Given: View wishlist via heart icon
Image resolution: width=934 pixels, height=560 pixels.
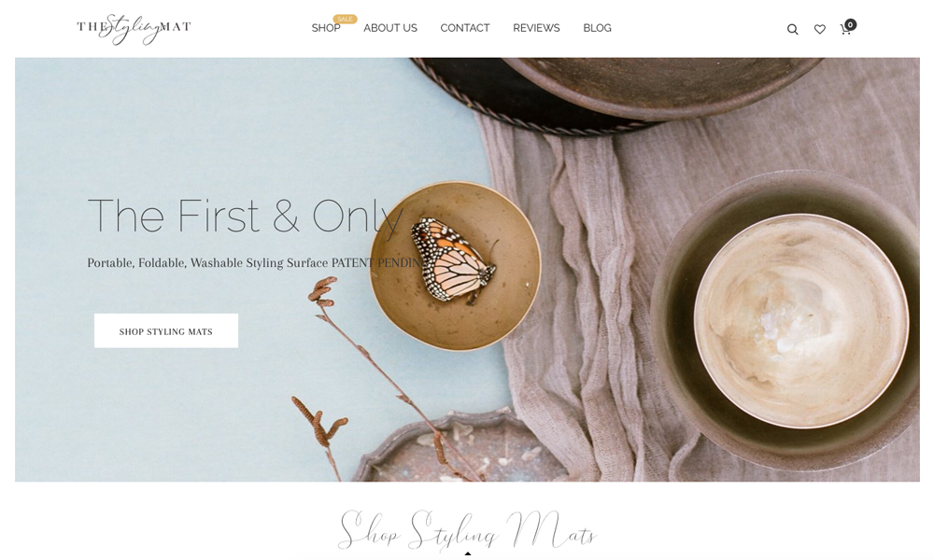Looking at the screenshot, I should pos(820,29).
